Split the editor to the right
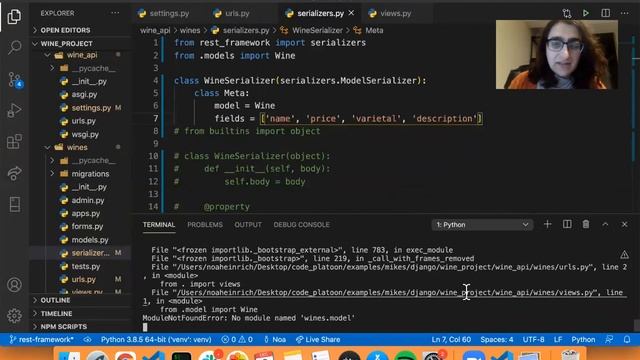 606,13
